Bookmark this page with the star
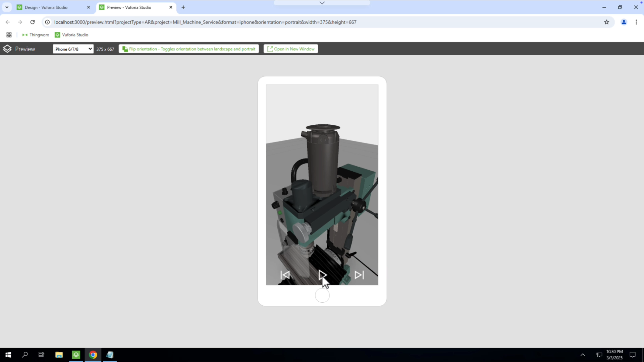644x362 pixels. tap(606, 22)
